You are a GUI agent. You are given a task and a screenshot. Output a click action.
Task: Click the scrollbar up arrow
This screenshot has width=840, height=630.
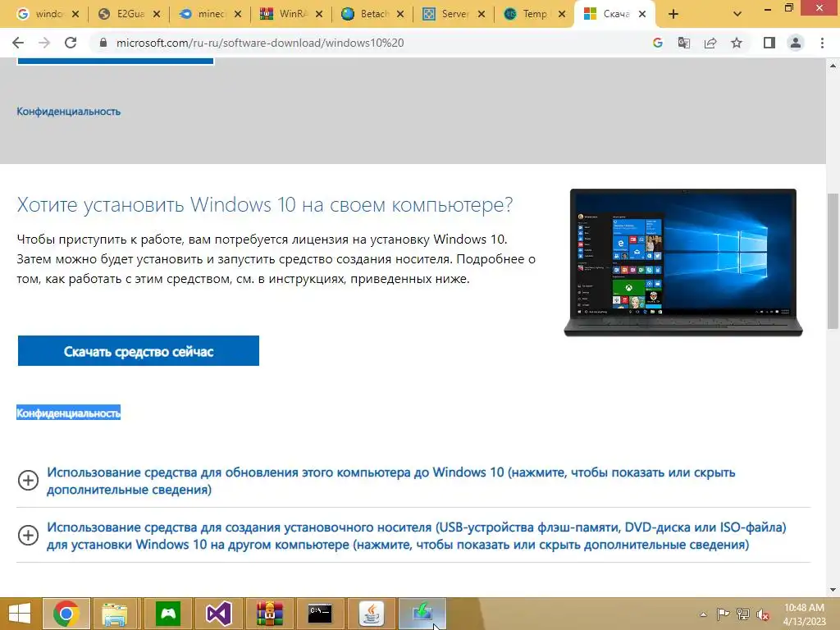(833, 66)
